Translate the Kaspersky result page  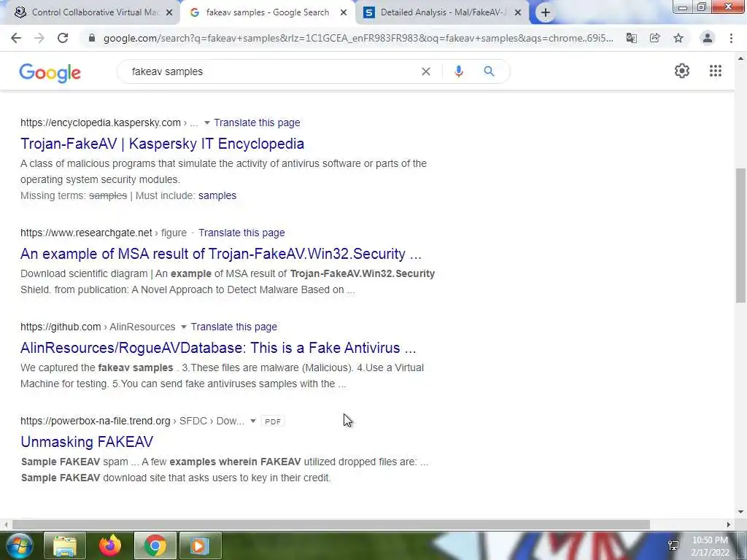257,122
